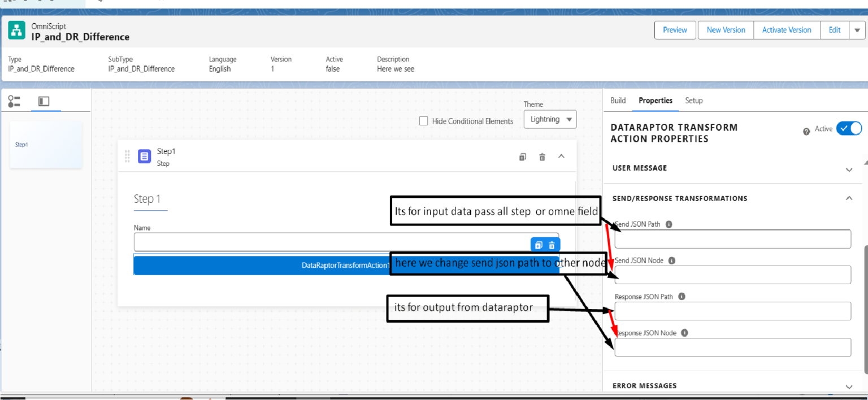Image resolution: width=868 pixels, height=400 pixels.
Task: Open the Setup tab
Action: coord(694,101)
